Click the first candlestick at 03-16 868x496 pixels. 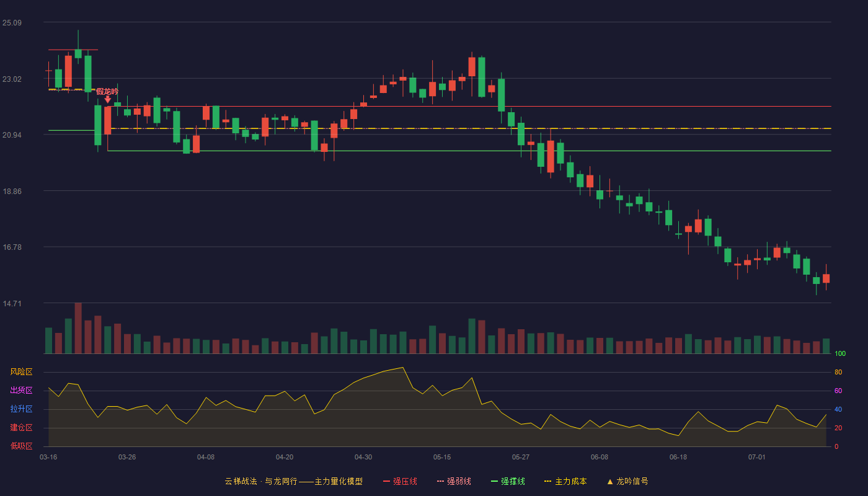tap(48, 73)
